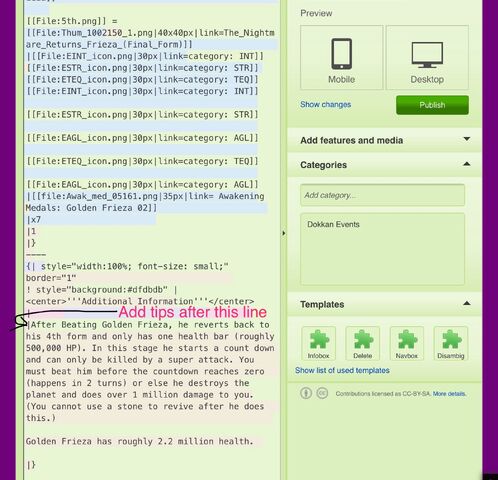Collapse the Categories section
498x480 pixels.
384,165
